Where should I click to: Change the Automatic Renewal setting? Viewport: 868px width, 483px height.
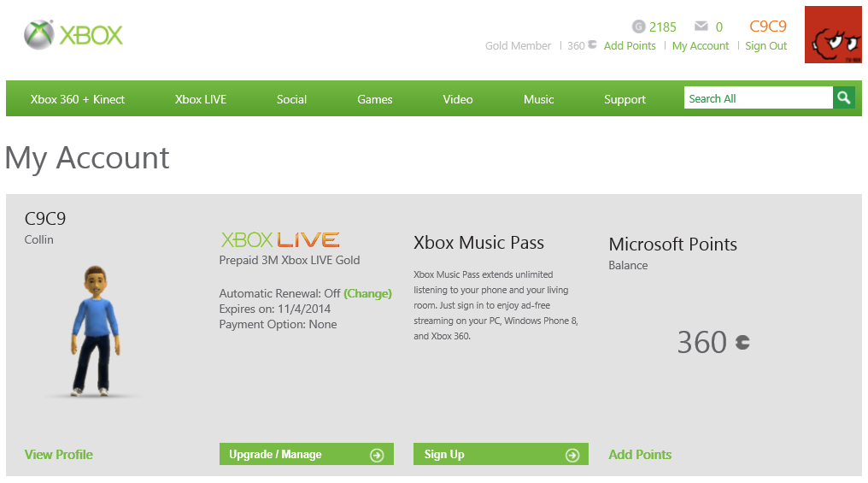(x=367, y=293)
